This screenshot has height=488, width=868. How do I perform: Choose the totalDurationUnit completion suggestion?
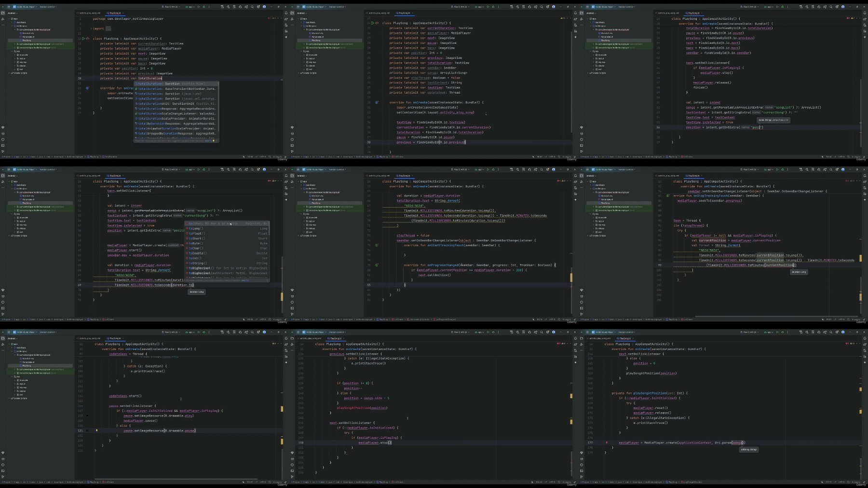176,103
